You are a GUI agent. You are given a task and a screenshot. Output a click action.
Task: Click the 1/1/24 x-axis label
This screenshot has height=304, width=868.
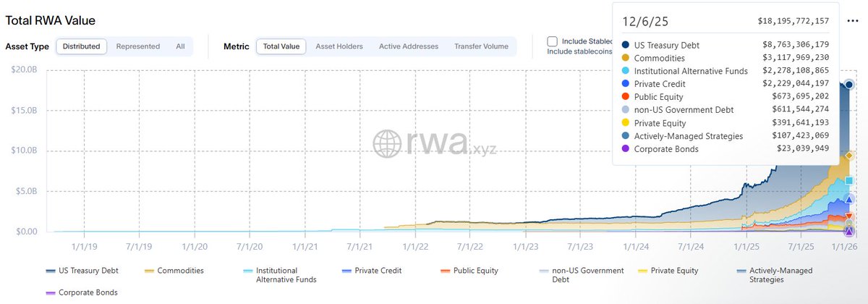coord(635,246)
